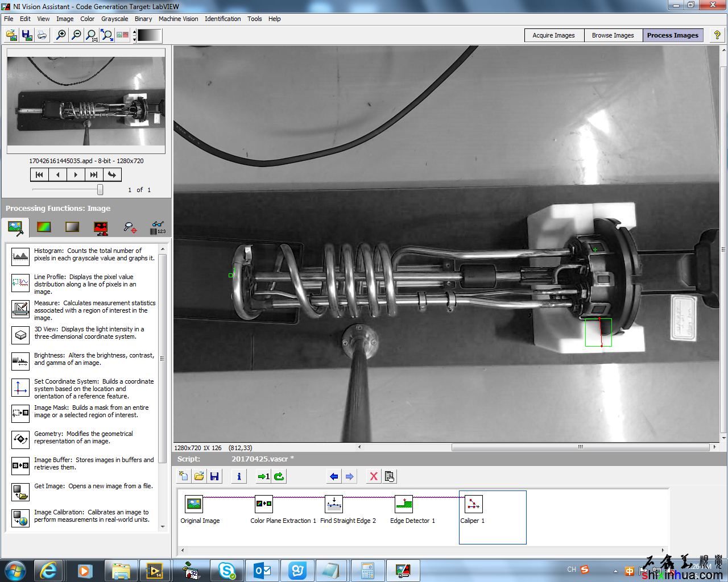Click the palette selector up arrow

(134, 32)
